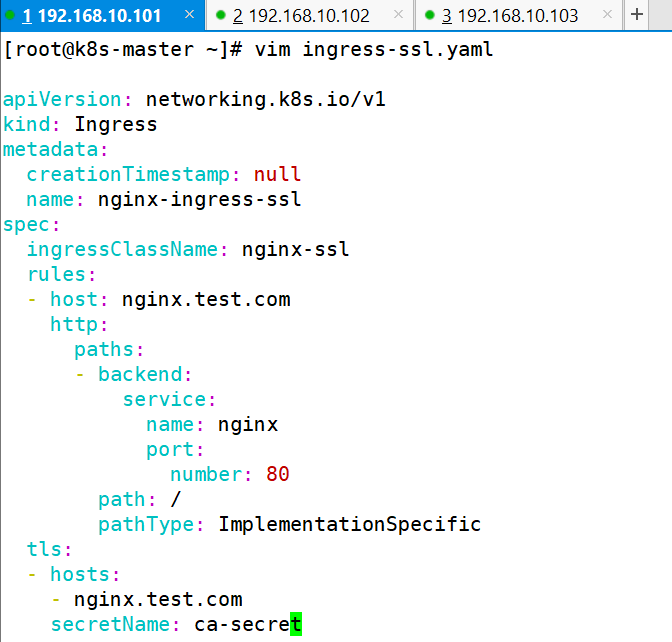Click the 'rules:' key

click(x=61, y=274)
